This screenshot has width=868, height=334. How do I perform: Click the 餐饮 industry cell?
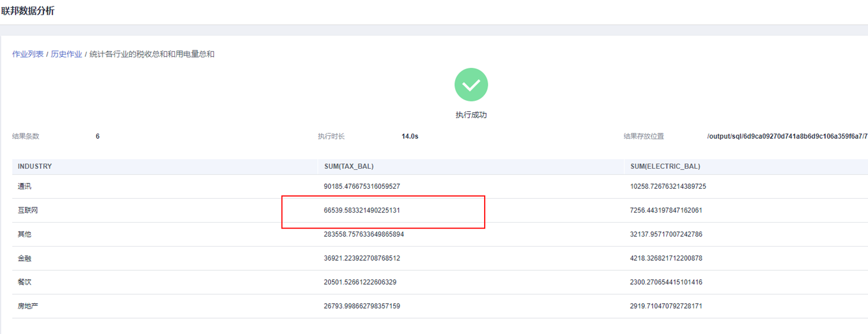pyautogui.click(x=24, y=282)
